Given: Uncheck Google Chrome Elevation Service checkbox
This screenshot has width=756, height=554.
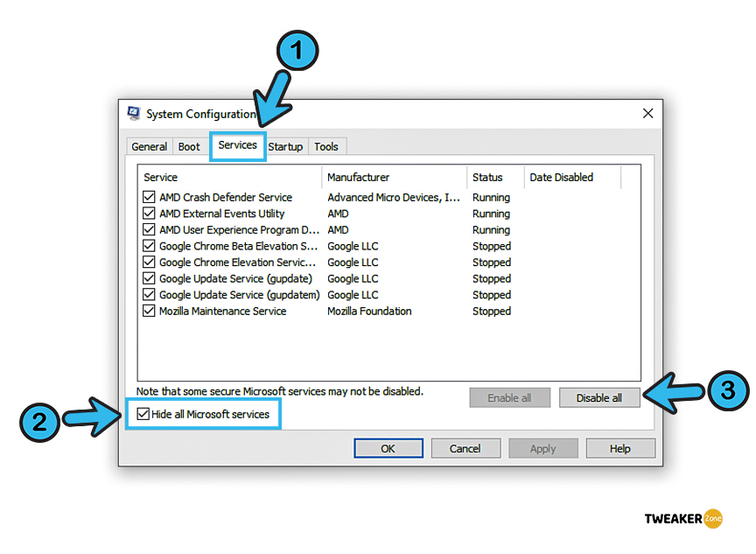Looking at the screenshot, I should click(149, 263).
